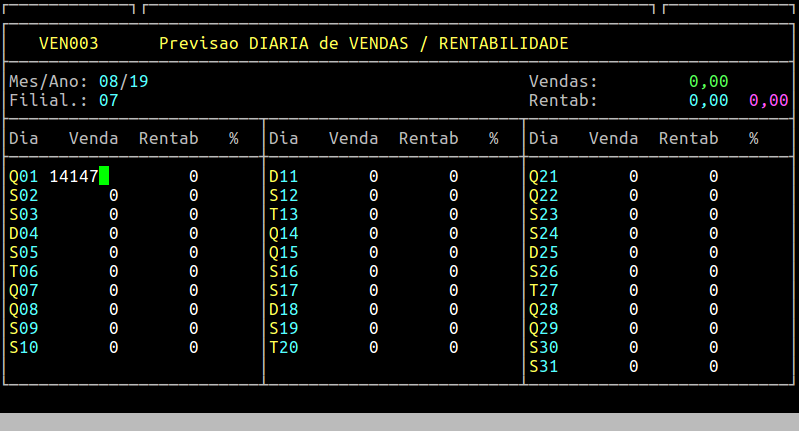
Task: Select the Venda cell for day S02
Action: [113, 195]
